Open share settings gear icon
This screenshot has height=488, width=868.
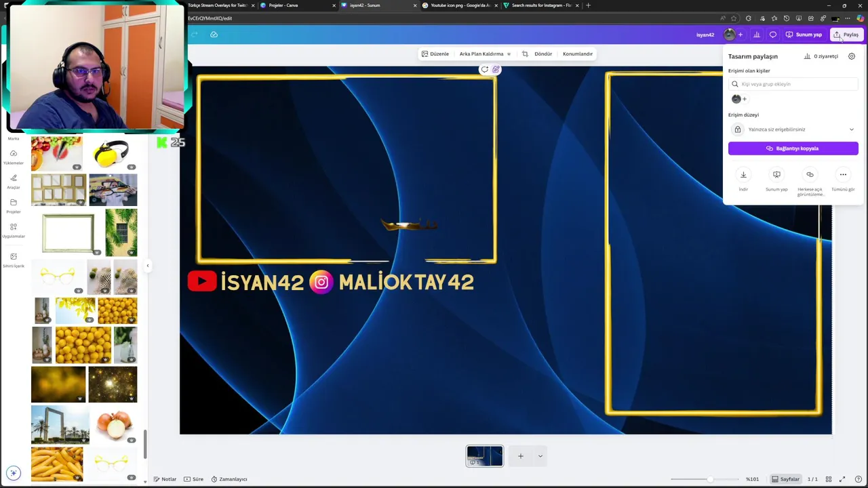tap(852, 56)
